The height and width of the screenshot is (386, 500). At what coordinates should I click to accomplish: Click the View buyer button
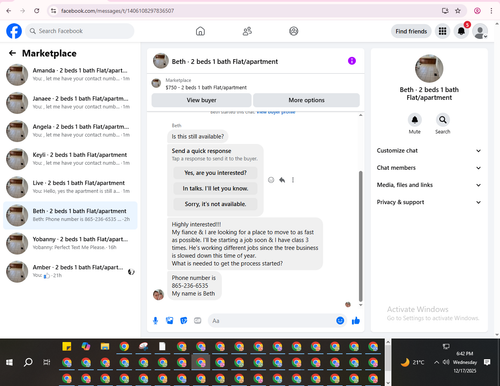click(x=201, y=100)
